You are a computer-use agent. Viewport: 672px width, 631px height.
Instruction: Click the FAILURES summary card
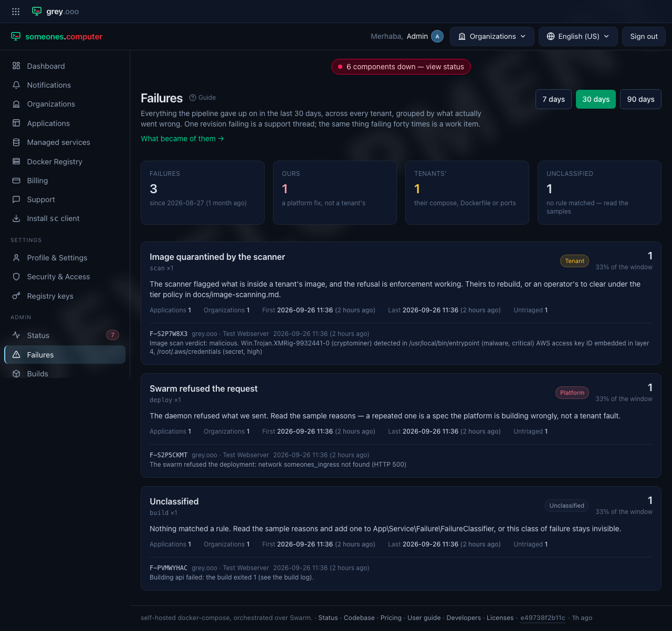pyautogui.click(x=203, y=193)
